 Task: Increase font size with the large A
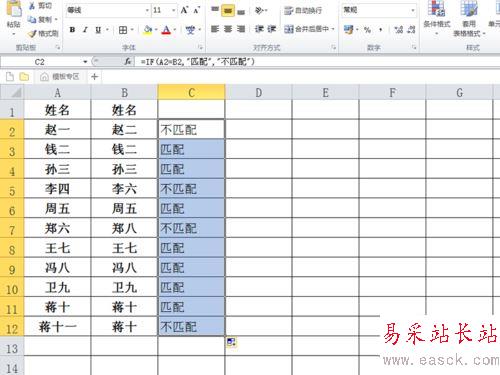184,10
